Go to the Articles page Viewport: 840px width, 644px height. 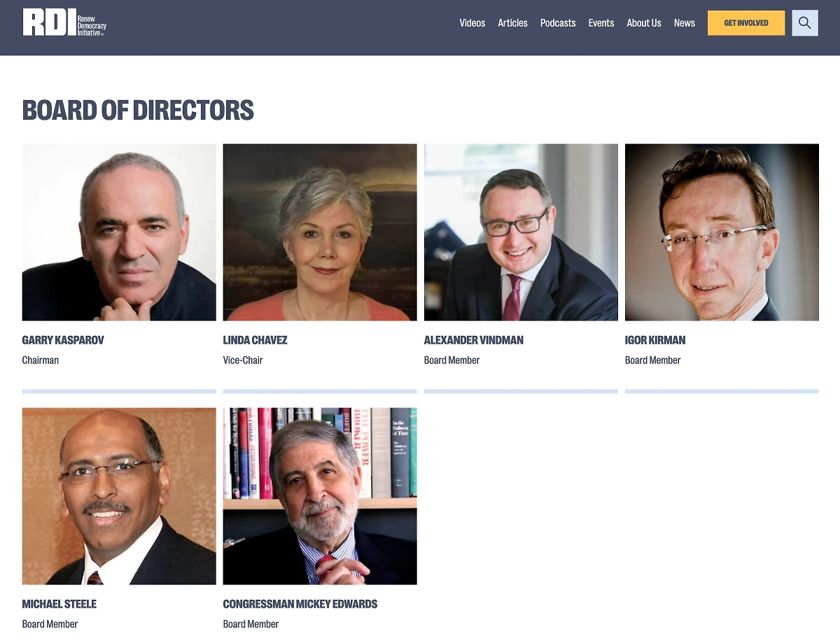(512, 23)
